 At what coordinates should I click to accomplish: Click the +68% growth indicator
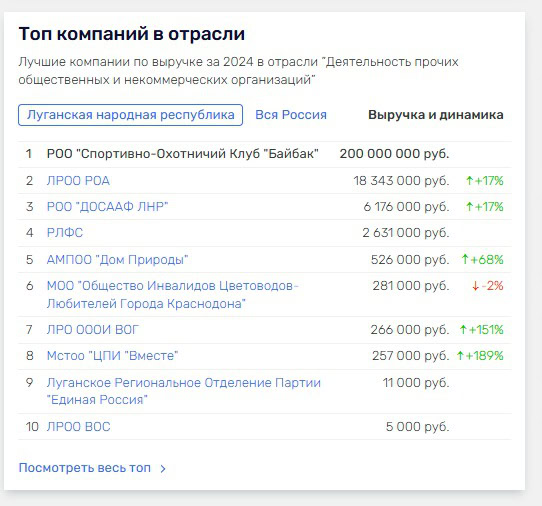pyautogui.click(x=483, y=260)
